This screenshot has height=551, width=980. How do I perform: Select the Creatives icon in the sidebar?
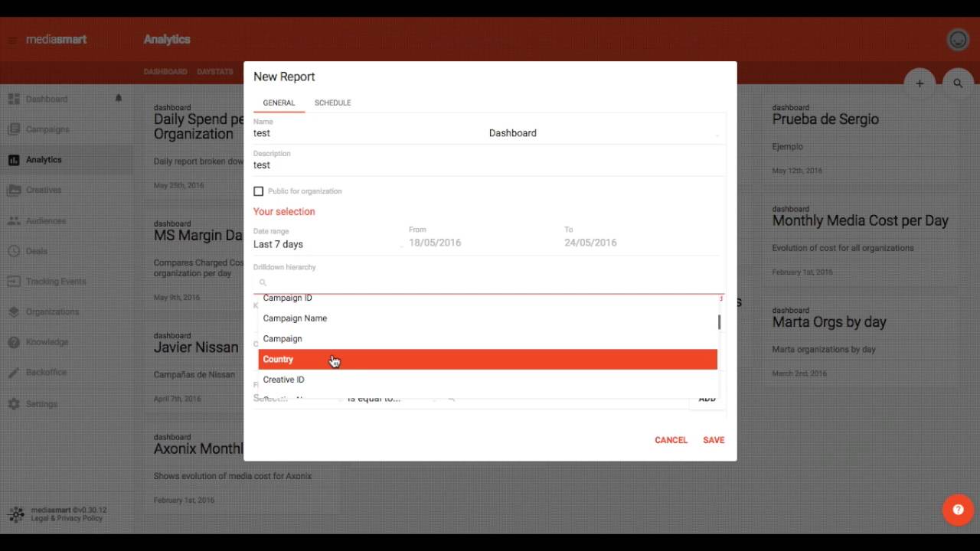pos(14,190)
